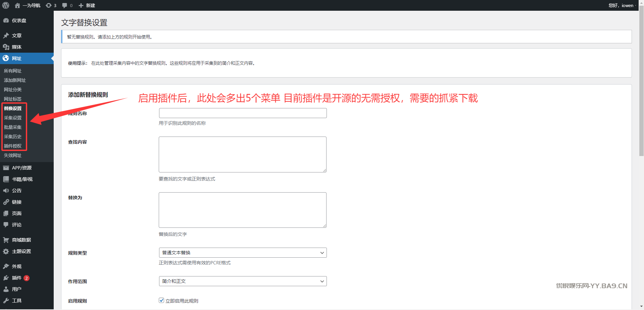Image resolution: width=644 pixels, height=310 pixels.
Task: Click the WordPress logo icon
Action: coord(6,5)
